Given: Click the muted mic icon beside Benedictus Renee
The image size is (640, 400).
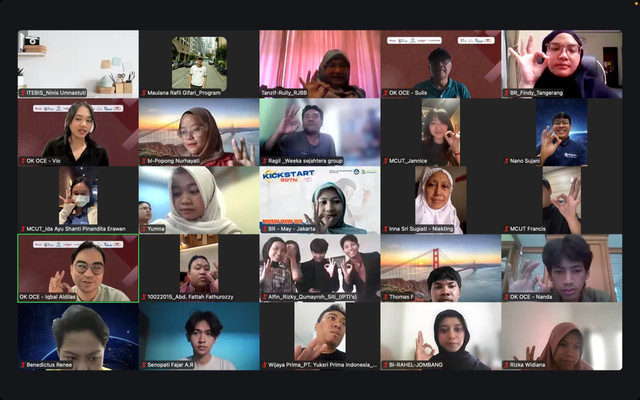Looking at the screenshot, I should 23,365.
